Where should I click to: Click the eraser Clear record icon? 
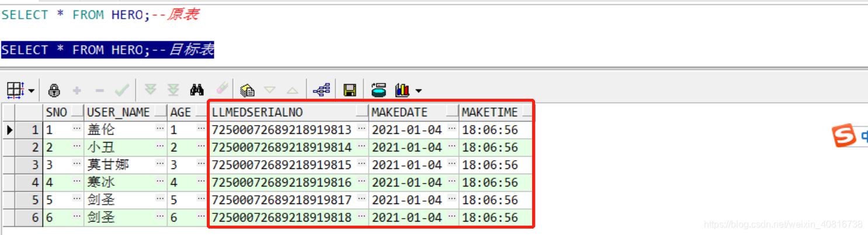tap(222, 89)
